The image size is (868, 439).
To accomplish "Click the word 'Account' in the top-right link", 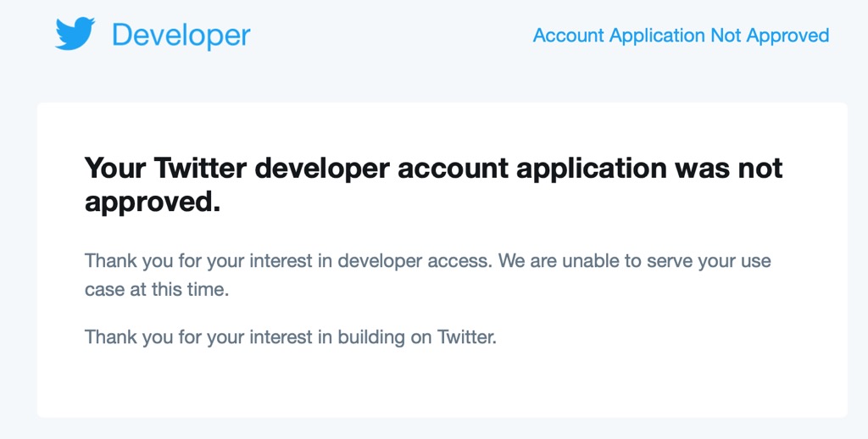I will pos(569,36).
